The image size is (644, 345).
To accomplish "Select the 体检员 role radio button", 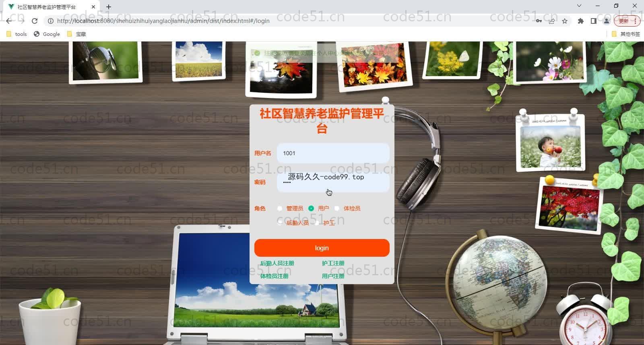I will pos(337,208).
